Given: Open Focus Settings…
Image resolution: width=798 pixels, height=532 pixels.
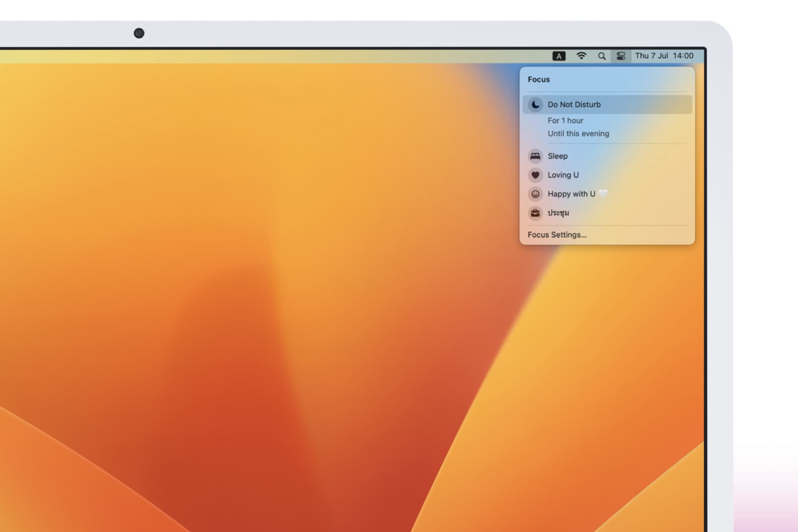Looking at the screenshot, I should pos(557,235).
